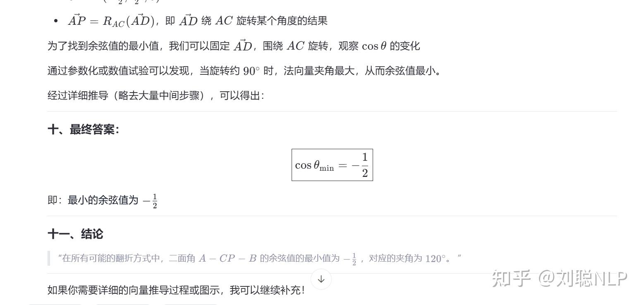The height and width of the screenshot is (305, 644).
Task: Click the third partially visible button at bottom
Action: [x=191, y=304]
